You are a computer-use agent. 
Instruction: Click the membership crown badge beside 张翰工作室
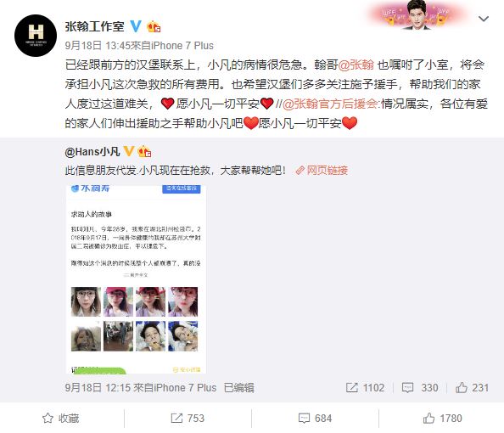click(x=154, y=26)
